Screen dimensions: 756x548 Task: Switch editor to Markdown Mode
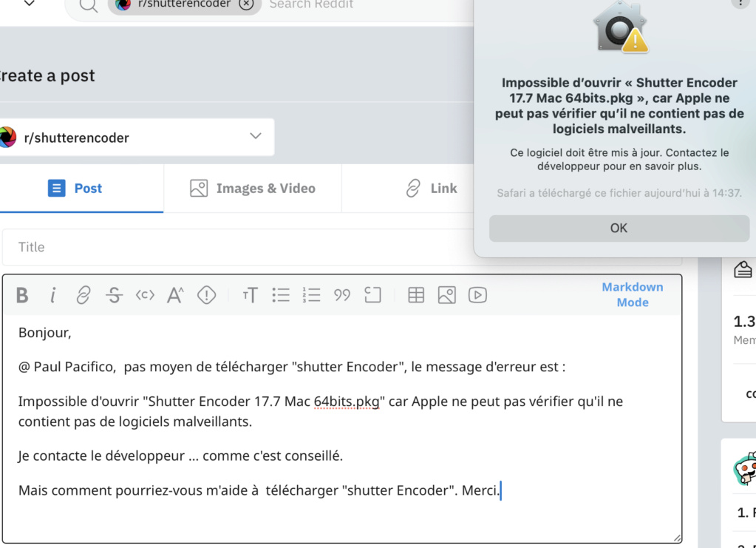coord(633,295)
